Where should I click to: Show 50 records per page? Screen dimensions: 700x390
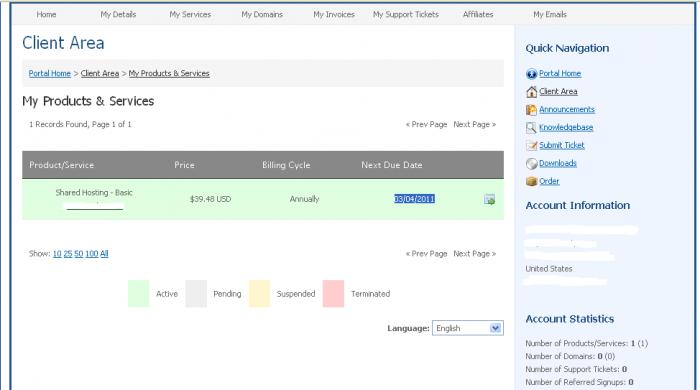point(79,253)
